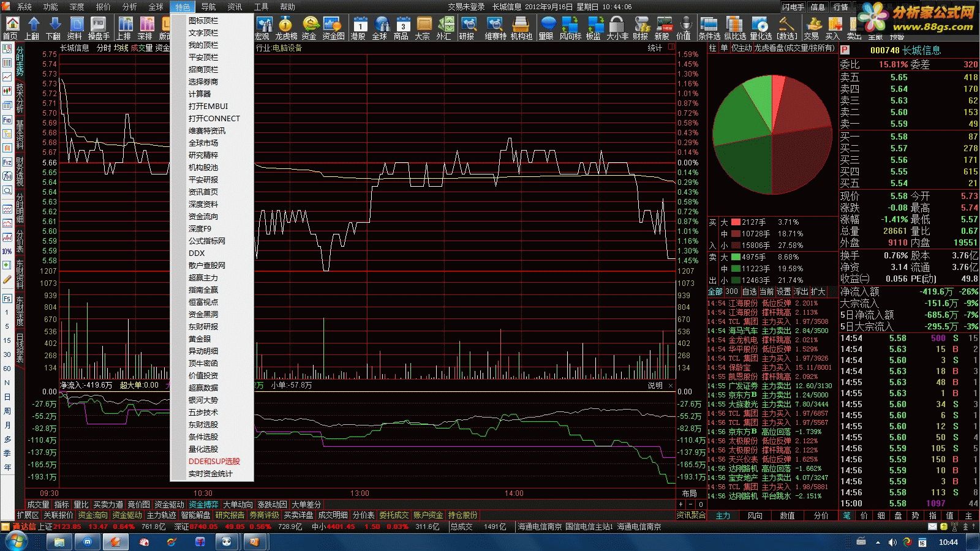Open the 港股 calendar icon
Screen dimensions: 980x551
359,28
